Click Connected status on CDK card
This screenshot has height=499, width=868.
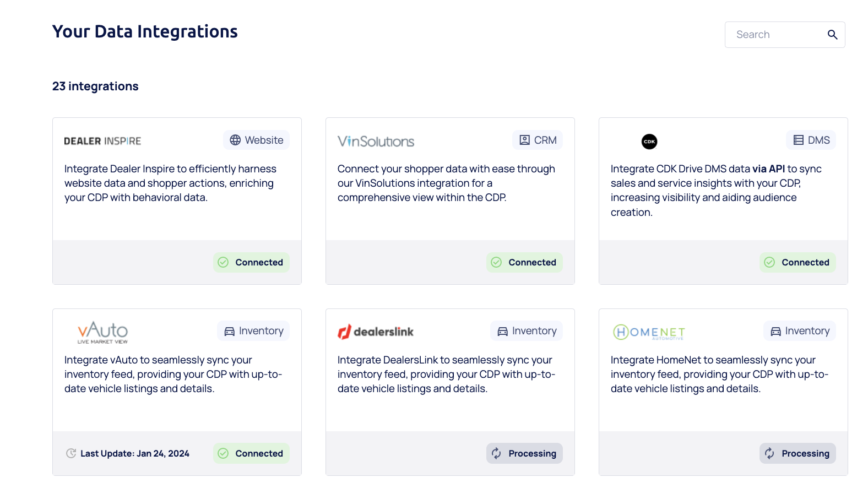(798, 263)
